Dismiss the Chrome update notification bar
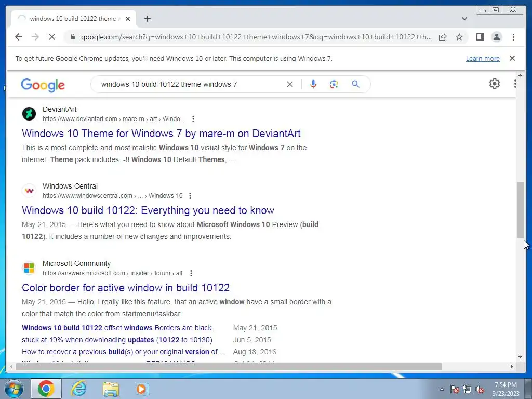Viewport: 532px width, 399px height. [x=512, y=58]
